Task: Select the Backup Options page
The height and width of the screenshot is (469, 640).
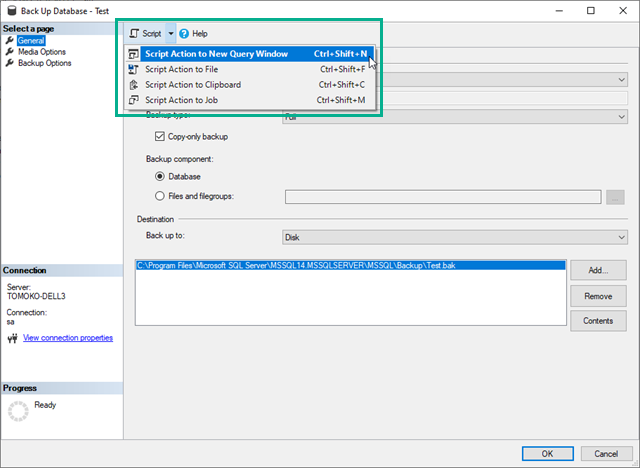Action: pos(44,63)
